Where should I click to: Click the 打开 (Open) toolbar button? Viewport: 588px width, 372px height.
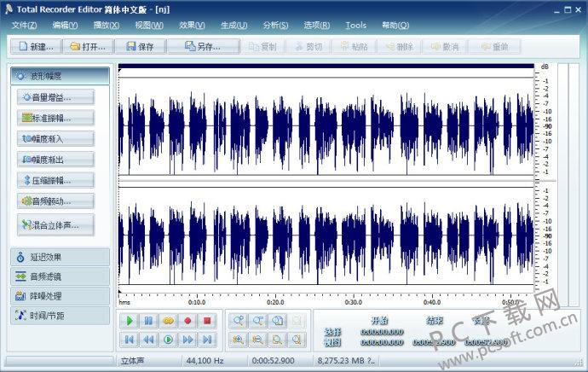click(x=89, y=47)
